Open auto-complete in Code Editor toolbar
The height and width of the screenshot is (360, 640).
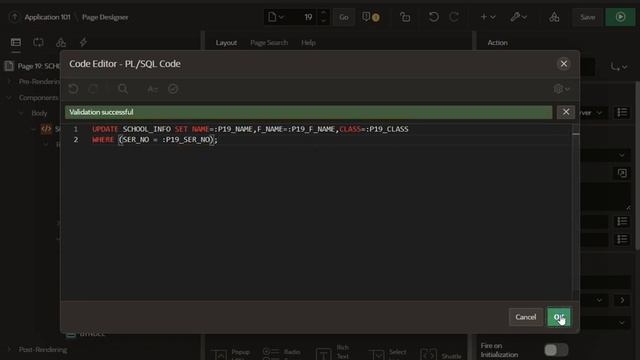tap(152, 89)
